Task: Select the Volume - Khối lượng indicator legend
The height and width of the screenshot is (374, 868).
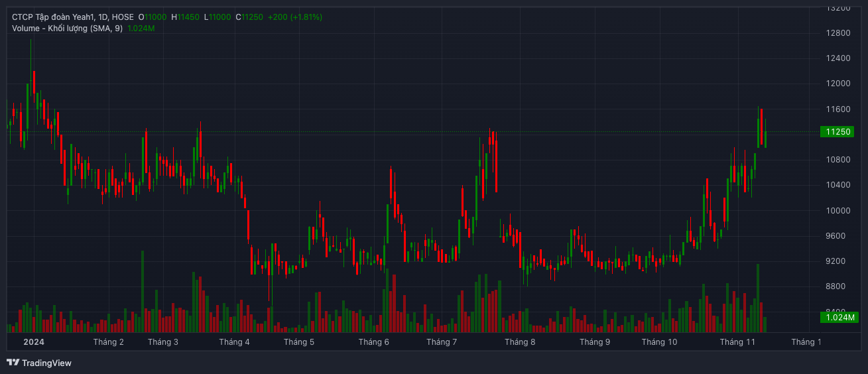Action: (x=66, y=28)
